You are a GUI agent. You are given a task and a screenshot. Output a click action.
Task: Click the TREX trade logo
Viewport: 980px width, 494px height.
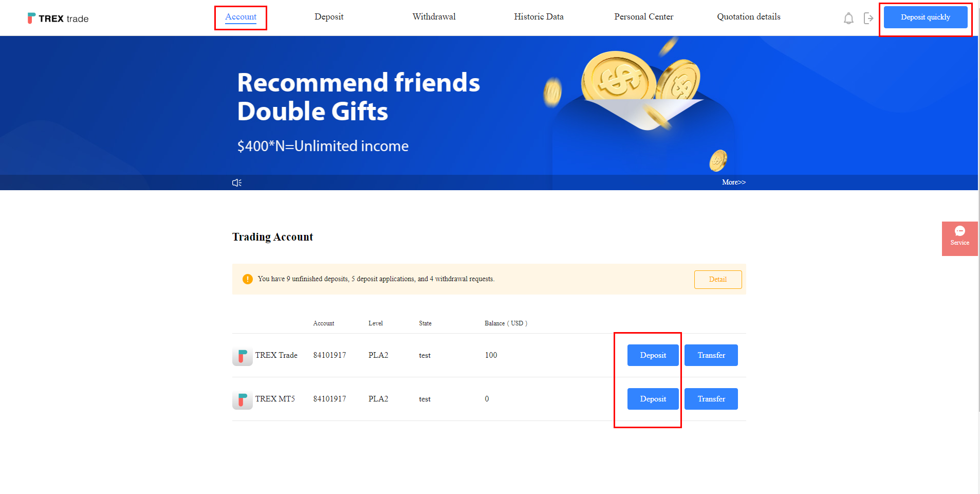click(58, 19)
